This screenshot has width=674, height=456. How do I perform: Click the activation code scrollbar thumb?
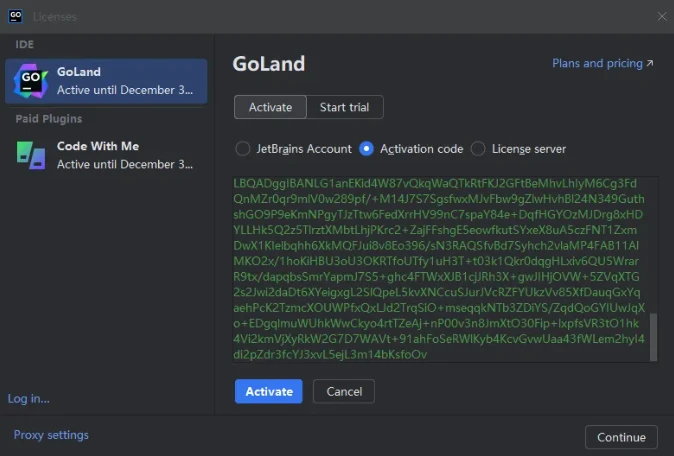point(653,337)
